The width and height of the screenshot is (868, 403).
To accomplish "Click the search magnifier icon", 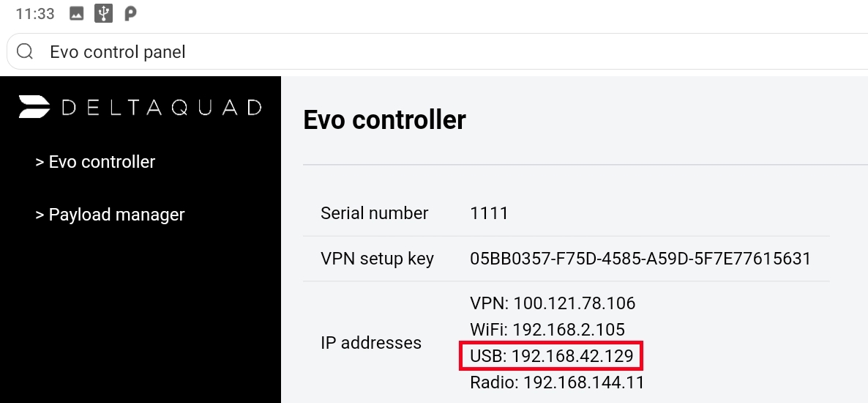I will pyautogui.click(x=25, y=52).
